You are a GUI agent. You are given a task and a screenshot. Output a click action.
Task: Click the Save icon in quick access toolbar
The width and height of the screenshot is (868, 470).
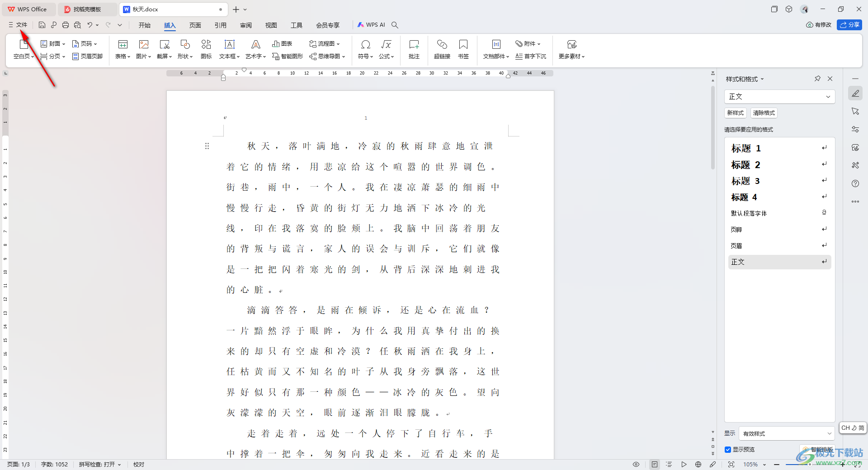click(x=42, y=25)
